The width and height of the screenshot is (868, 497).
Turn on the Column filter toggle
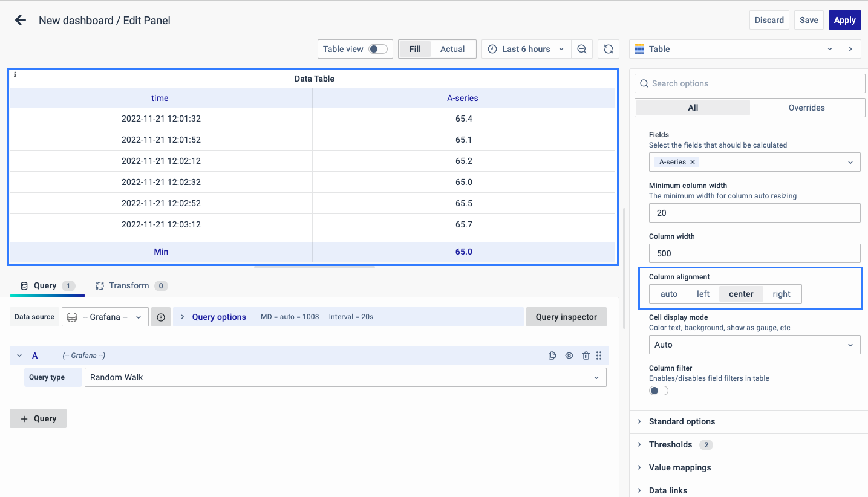(x=658, y=391)
